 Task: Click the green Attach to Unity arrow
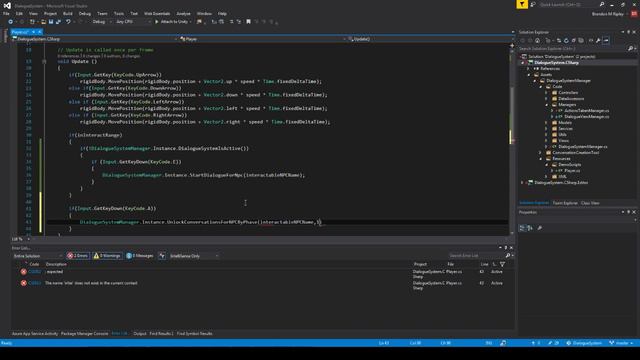(156, 22)
